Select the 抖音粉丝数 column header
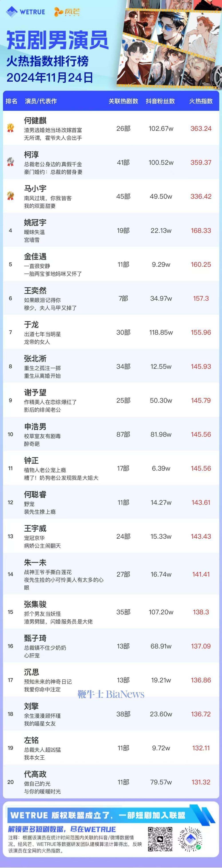The image size is (222, 868). [x=160, y=101]
